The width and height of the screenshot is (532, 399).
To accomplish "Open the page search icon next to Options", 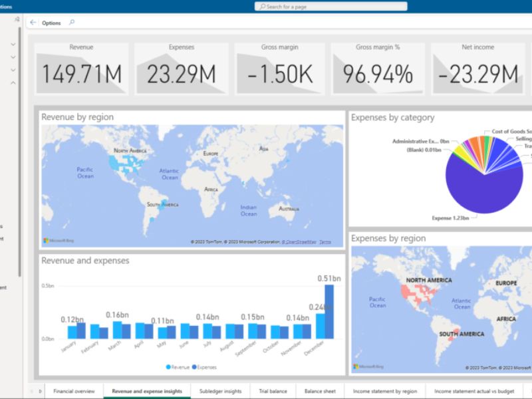I will (72, 23).
